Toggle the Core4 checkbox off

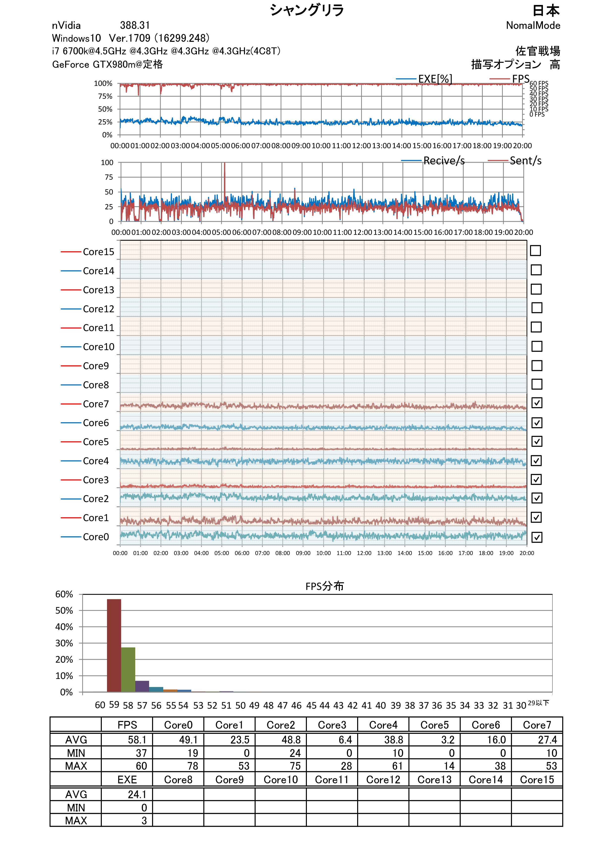tap(536, 460)
